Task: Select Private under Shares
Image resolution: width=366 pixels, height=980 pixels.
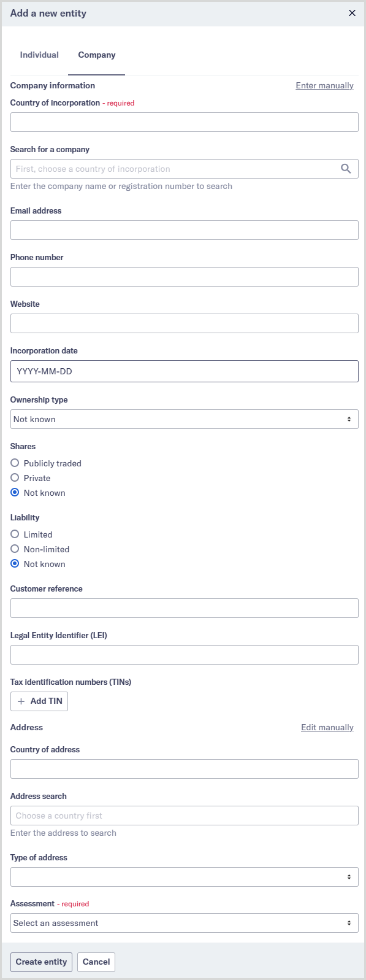Action: point(14,477)
